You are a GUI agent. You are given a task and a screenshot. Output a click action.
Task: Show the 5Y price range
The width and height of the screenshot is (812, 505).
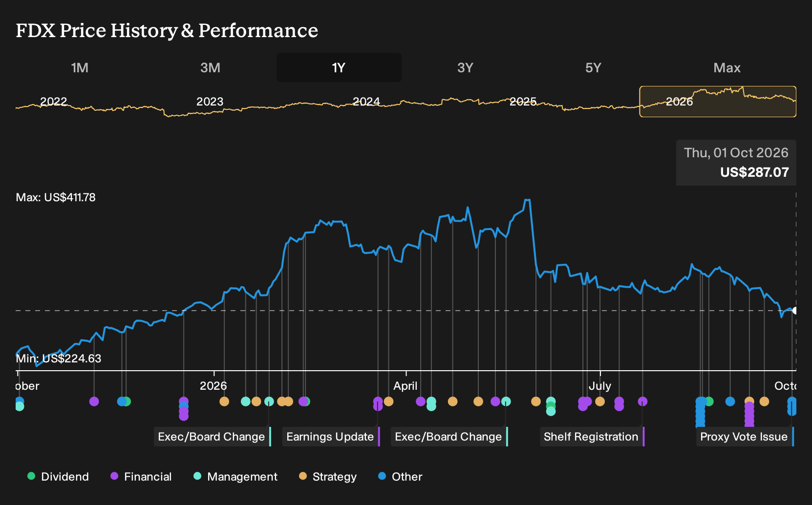pyautogui.click(x=593, y=67)
